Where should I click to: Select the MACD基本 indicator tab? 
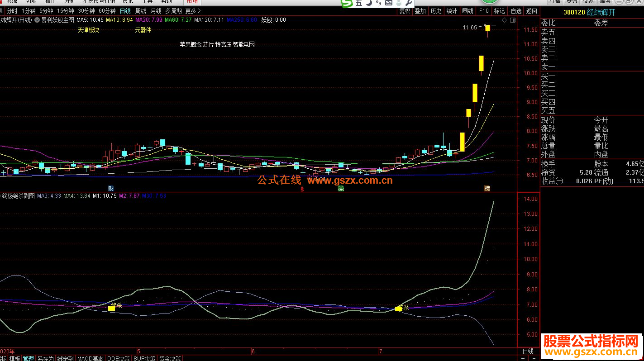90,358
